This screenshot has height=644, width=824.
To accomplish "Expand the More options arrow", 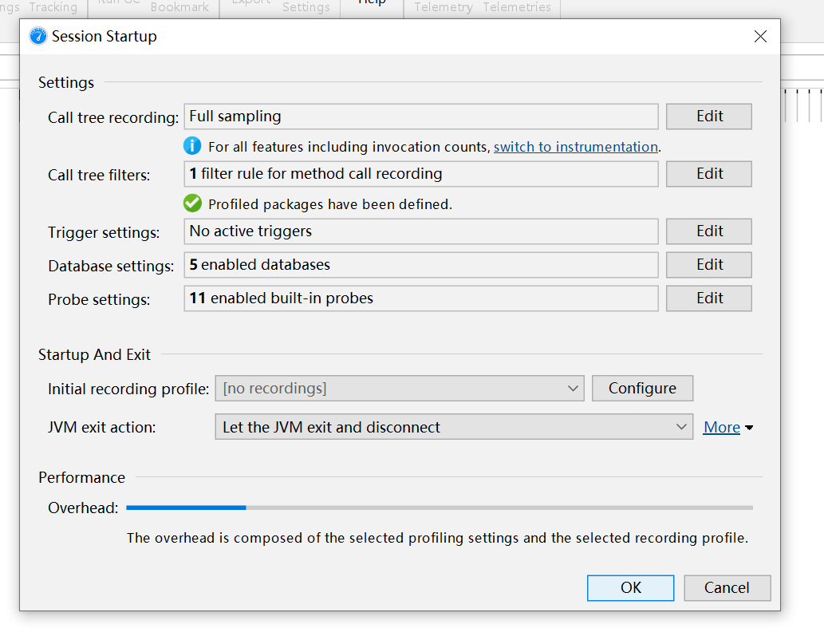I will pos(748,429).
